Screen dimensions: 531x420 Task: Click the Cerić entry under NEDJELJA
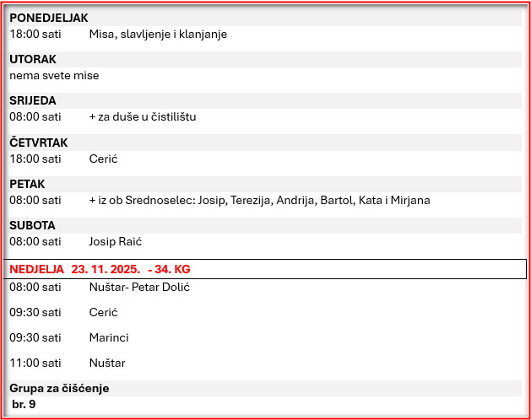(103, 312)
